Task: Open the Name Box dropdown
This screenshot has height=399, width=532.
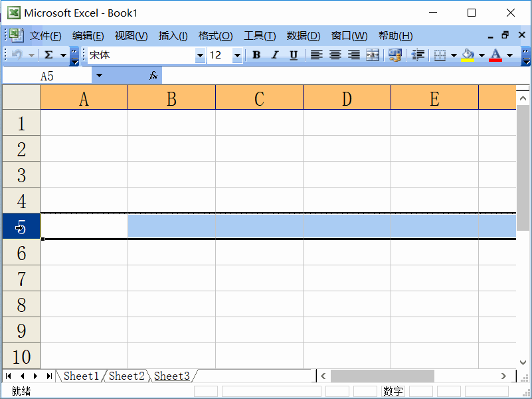Action: tap(99, 75)
